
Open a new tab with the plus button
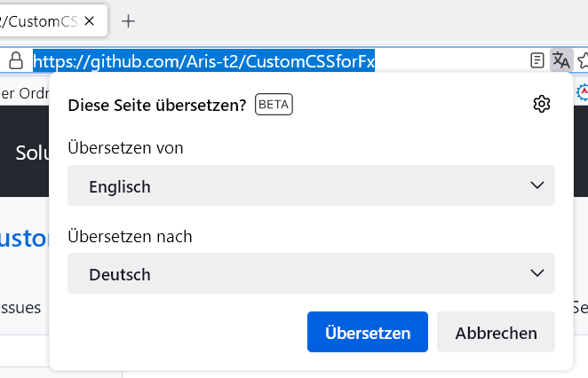(129, 20)
